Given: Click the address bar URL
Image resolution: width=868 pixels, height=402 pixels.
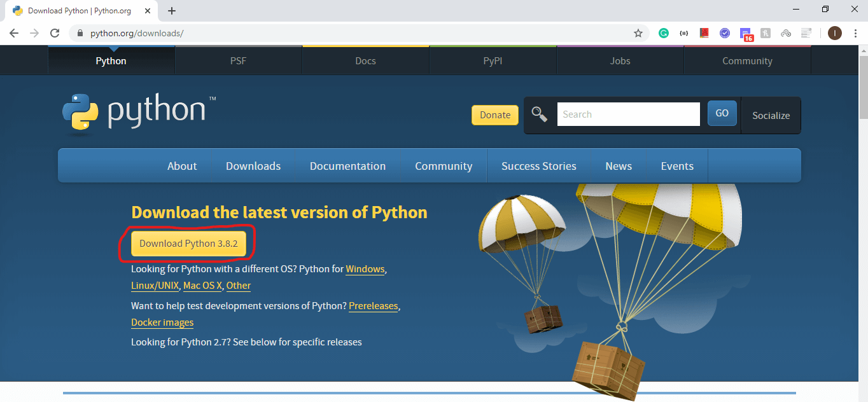Looking at the screenshot, I should click(x=137, y=33).
